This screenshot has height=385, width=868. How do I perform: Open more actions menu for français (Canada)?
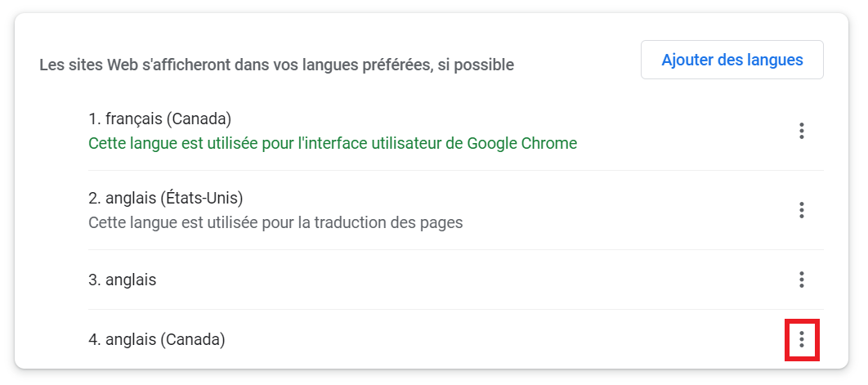tap(802, 131)
